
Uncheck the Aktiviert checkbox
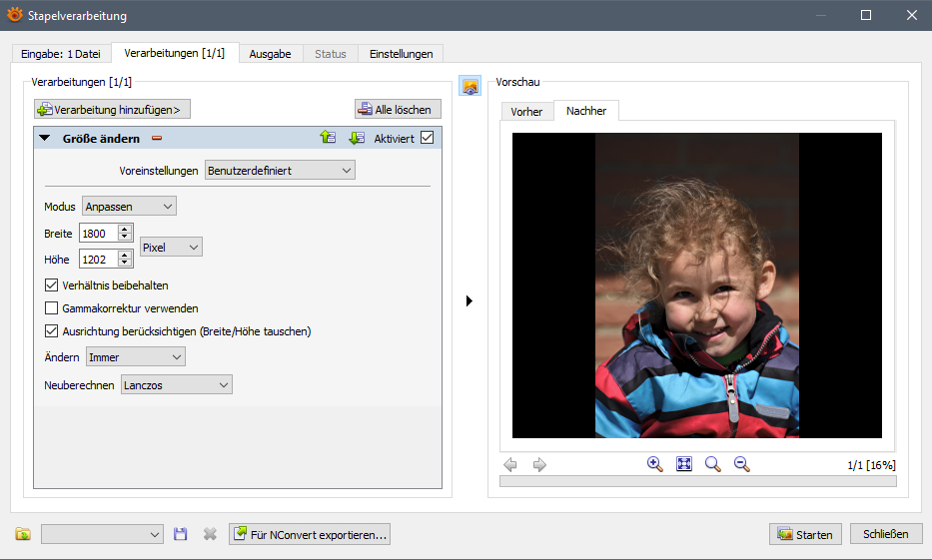428,139
